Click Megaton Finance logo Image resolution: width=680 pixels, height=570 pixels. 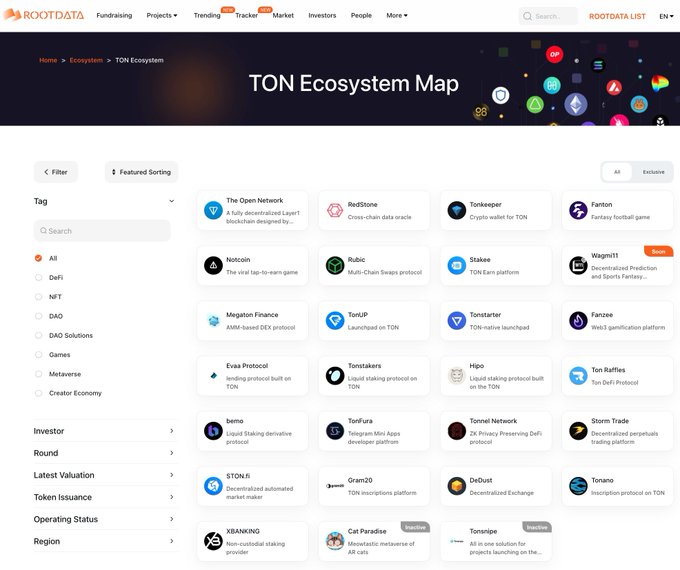(x=213, y=321)
